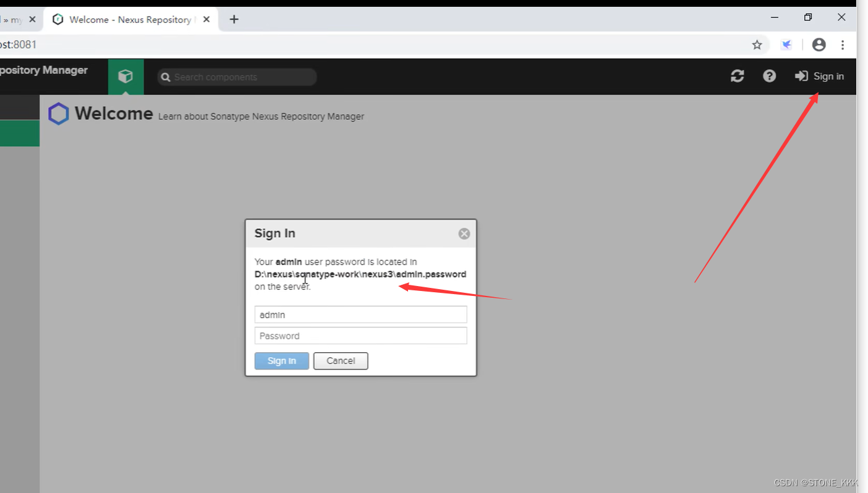Screen dimensions: 868x493
Task: Cancel the Sign In dialog
Action: 341,361
